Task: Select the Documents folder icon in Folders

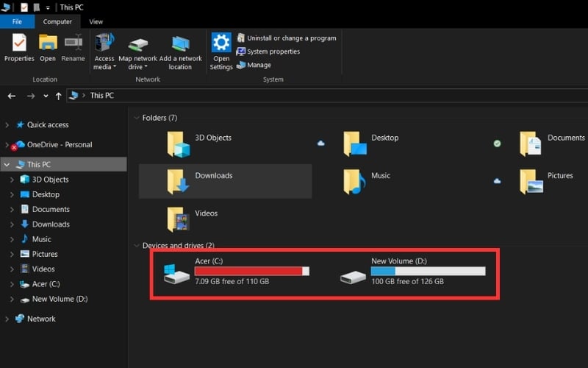Action: (x=530, y=144)
